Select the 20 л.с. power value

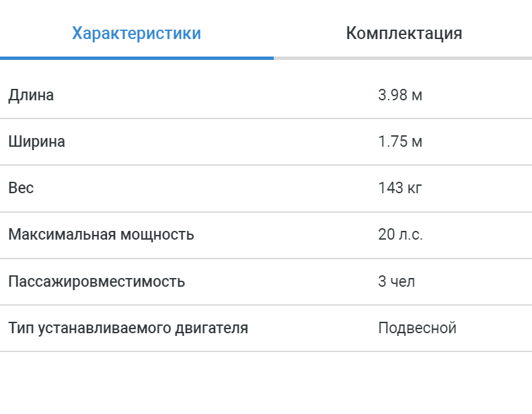(400, 235)
